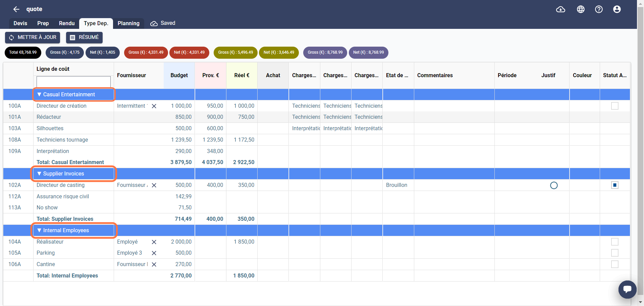Tick the Statut checkbox for row 100A
This screenshot has width=644, height=306.
click(x=615, y=106)
